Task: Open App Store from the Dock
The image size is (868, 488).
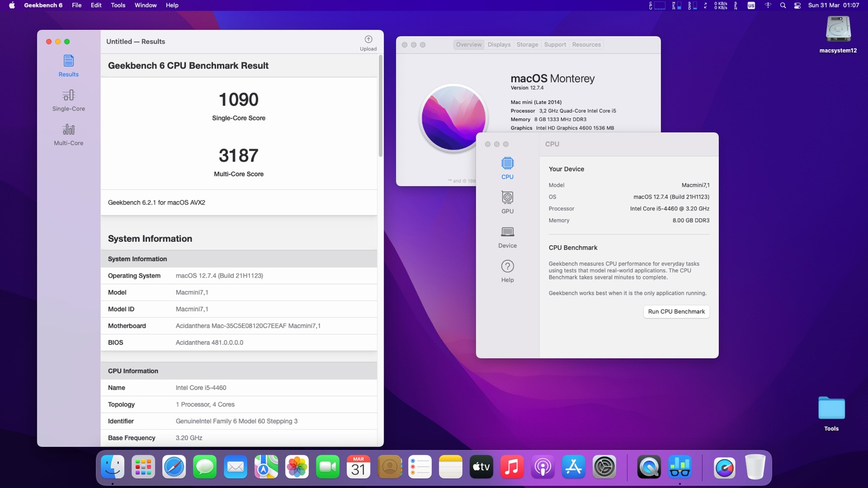Action: coord(573,467)
